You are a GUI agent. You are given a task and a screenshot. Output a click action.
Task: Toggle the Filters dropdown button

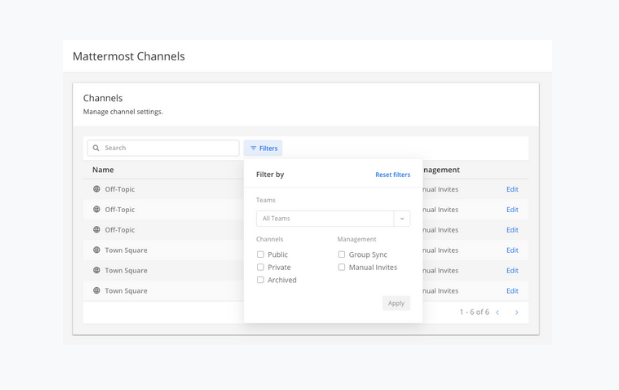pos(263,148)
